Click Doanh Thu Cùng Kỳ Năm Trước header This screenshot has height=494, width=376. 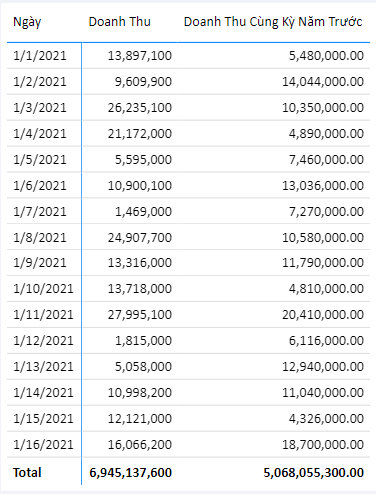[273, 22]
